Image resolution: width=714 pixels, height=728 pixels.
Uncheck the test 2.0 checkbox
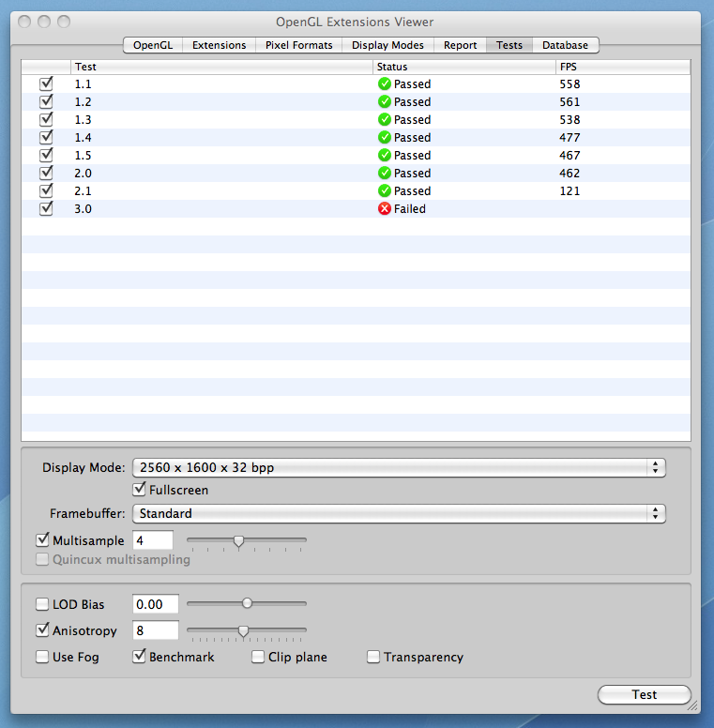tap(46, 174)
